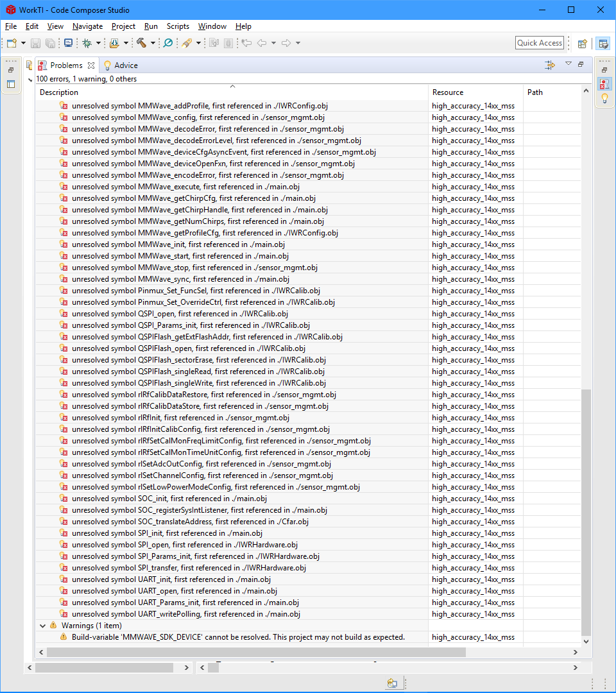This screenshot has width=616, height=693.
Task: Close the Problems tab
Action: coord(91,65)
